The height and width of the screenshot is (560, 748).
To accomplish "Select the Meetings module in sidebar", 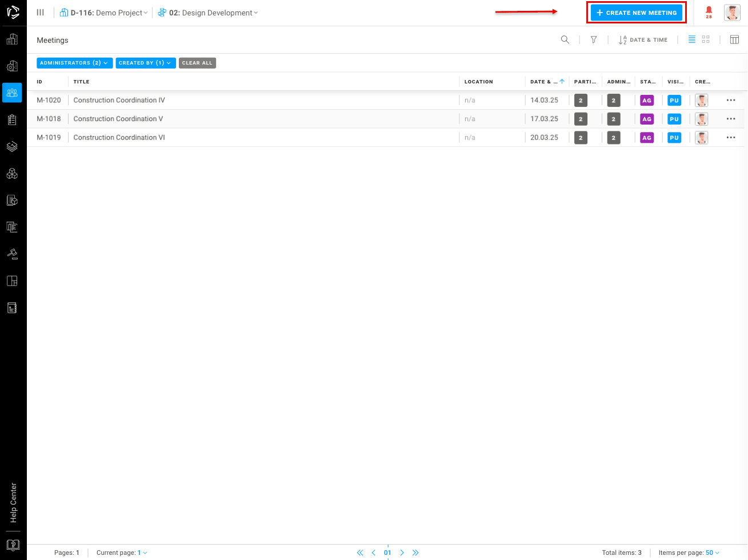I will 12,93.
